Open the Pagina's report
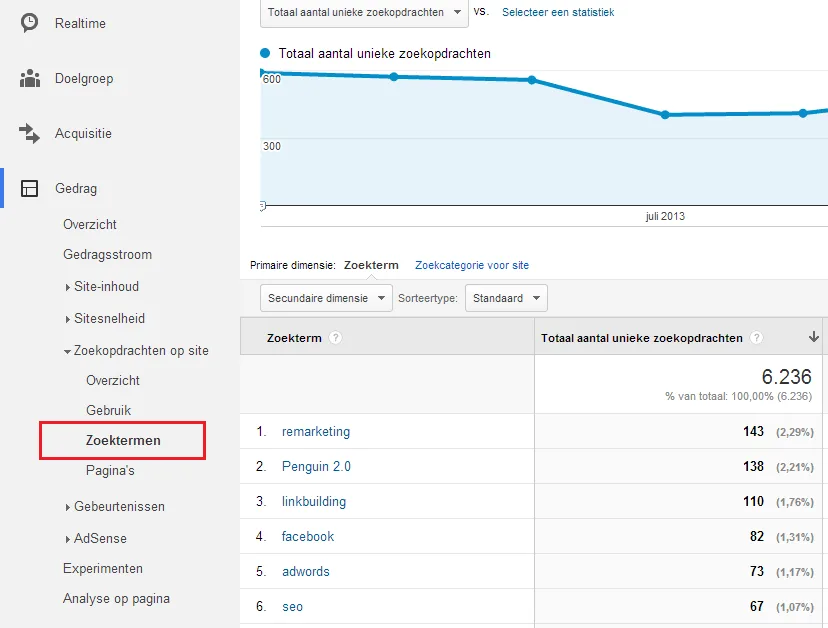 [x=110, y=471]
